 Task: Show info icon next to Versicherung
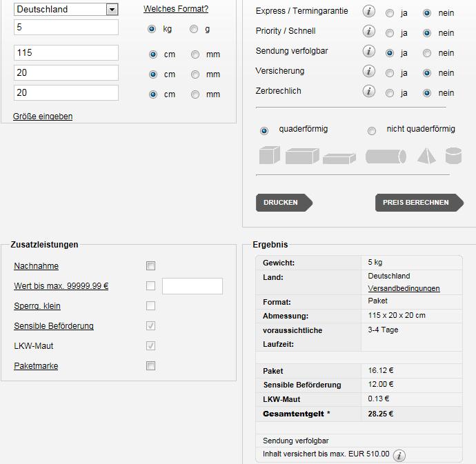click(369, 71)
